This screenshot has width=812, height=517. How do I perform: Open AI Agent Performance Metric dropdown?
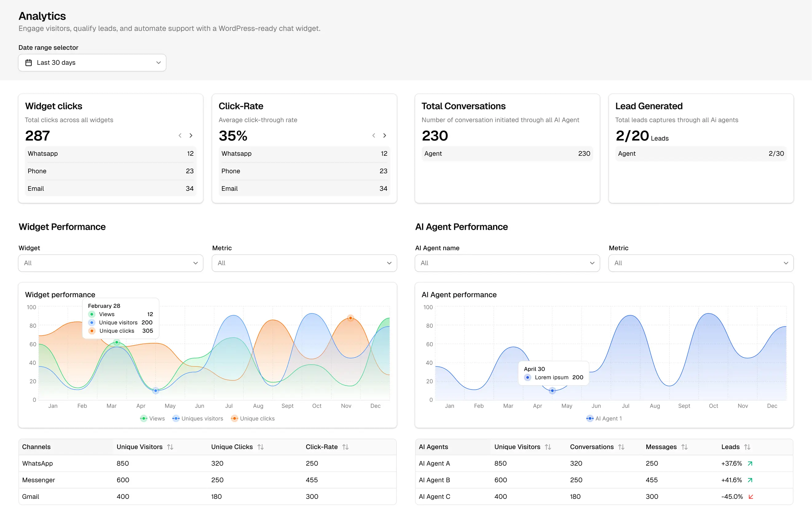[x=701, y=263]
